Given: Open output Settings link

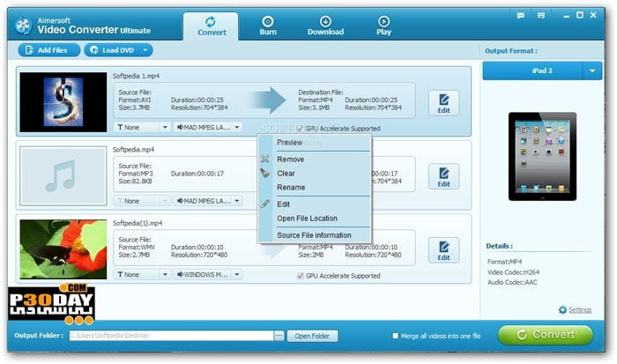Looking at the screenshot, I should (580, 310).
